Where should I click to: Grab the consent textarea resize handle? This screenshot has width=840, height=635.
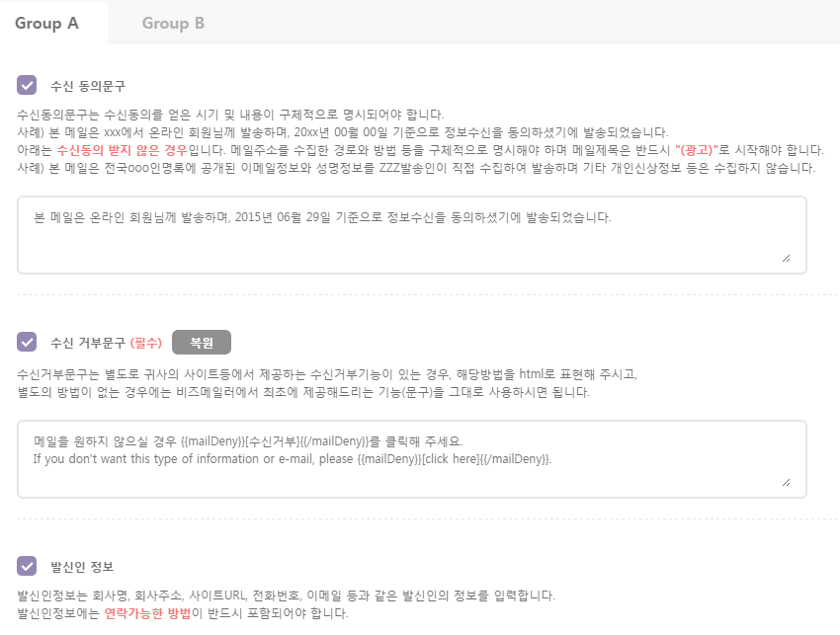point(786,259)
